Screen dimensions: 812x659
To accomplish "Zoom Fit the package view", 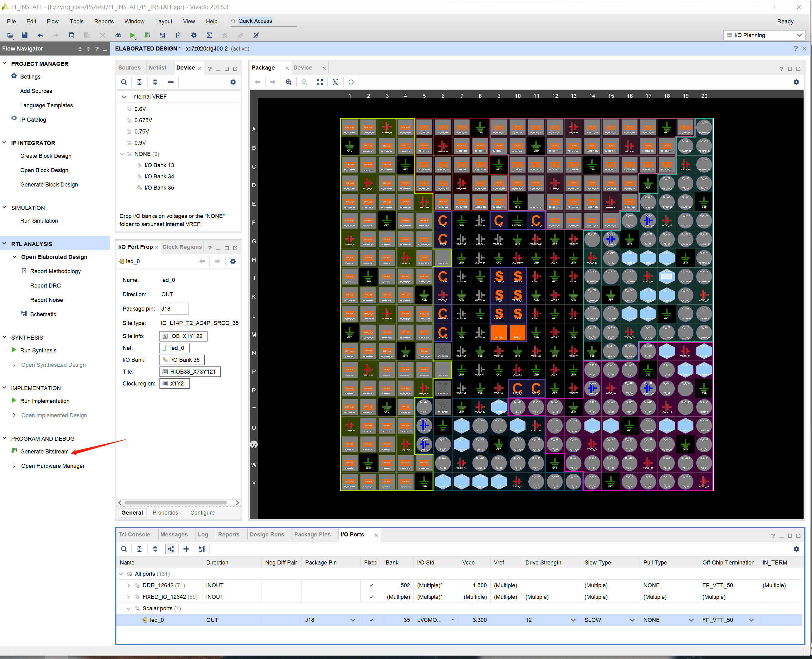I will pos(320,82).
